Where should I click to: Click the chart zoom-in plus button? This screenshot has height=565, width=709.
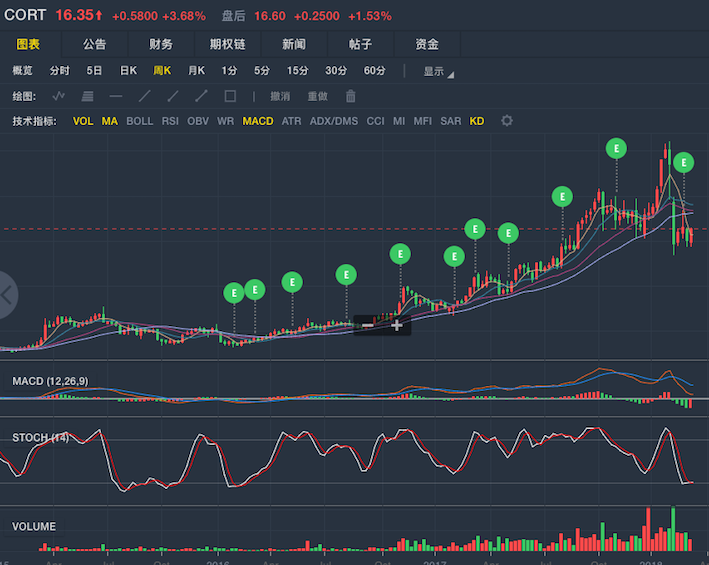coord(397,325)
